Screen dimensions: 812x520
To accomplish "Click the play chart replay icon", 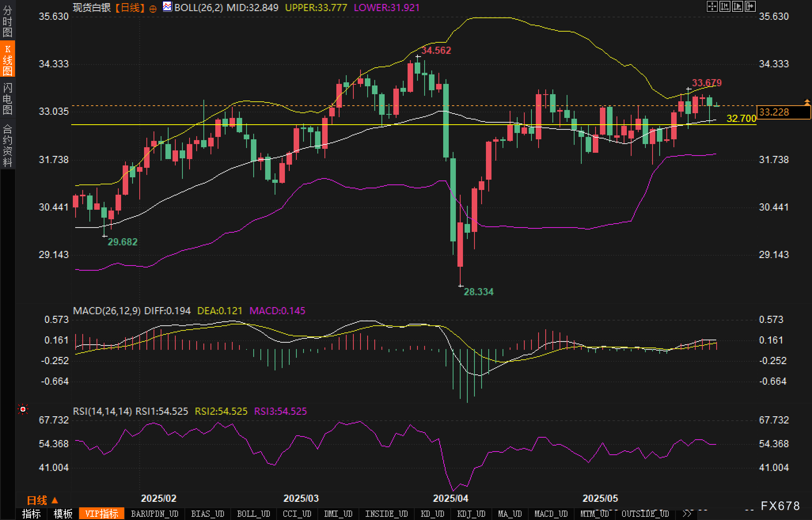I will point(737,6).
